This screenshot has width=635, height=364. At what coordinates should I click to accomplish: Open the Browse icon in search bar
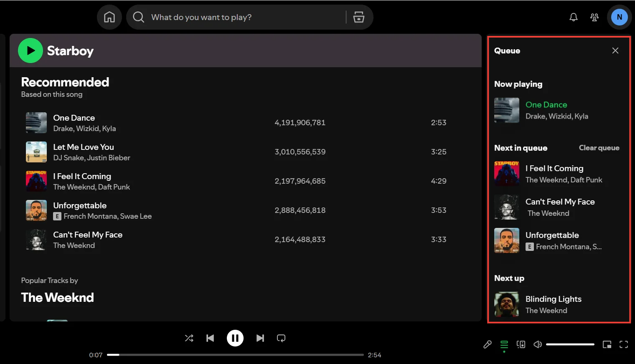tap(358, 17)
